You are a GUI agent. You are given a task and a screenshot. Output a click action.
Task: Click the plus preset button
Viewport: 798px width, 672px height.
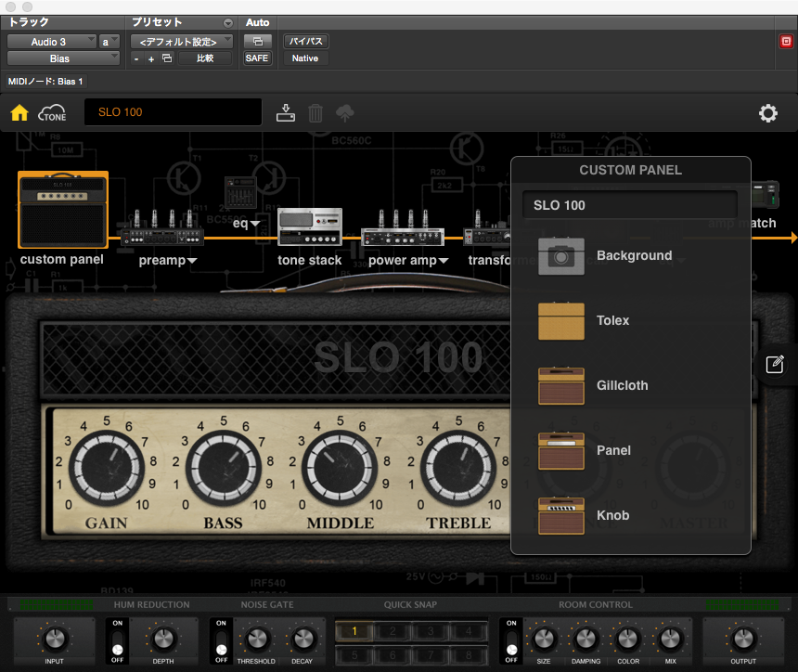pos(151,58)
